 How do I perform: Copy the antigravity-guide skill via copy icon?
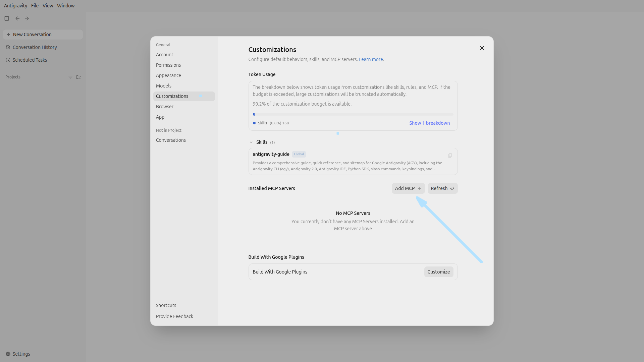click(450, 155)
